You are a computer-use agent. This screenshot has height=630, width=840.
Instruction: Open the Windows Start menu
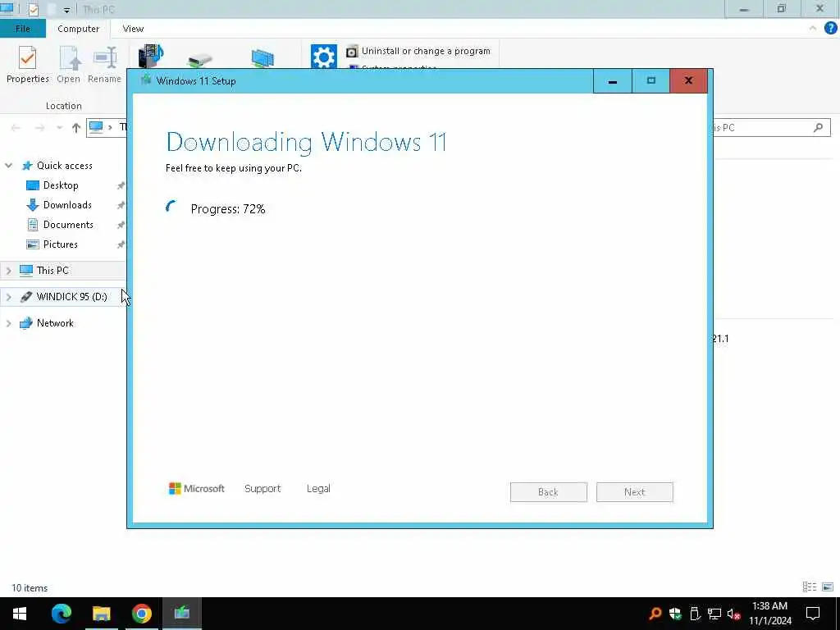[20, 614]
